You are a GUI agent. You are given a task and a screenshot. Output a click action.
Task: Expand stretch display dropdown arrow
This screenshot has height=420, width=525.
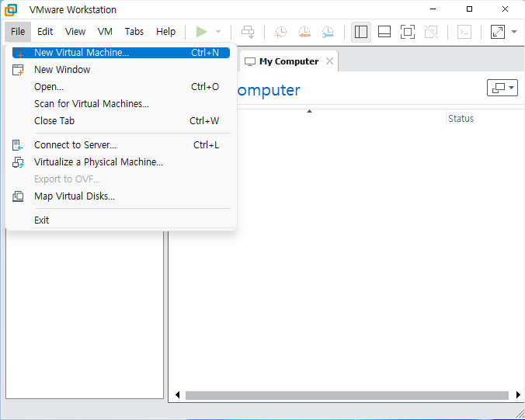point(514,32)
